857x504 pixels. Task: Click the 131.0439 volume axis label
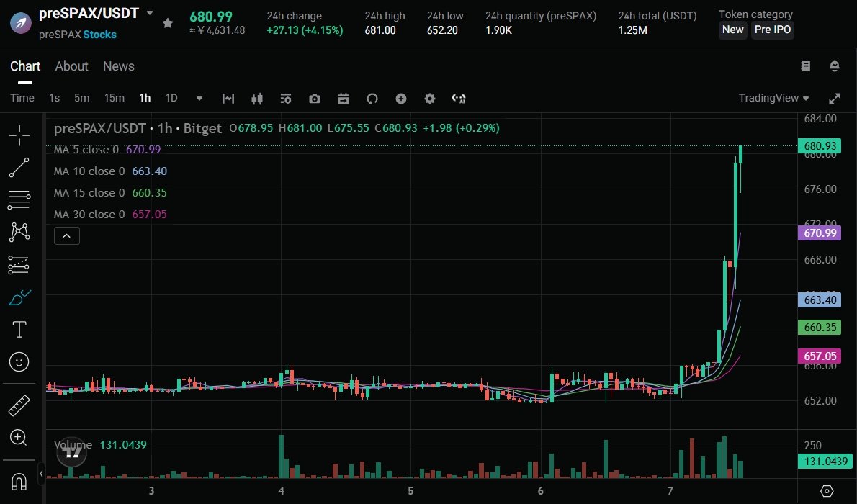click(x=825, y=462)
